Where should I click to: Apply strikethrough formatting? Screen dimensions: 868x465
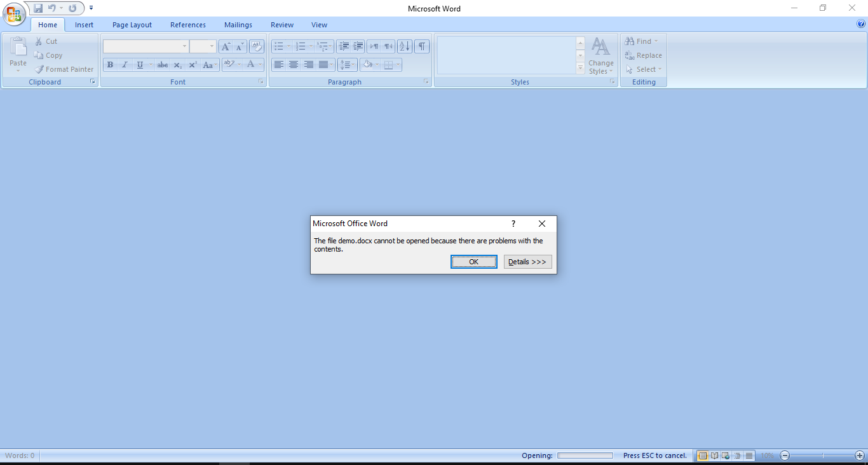coord(162,64)
